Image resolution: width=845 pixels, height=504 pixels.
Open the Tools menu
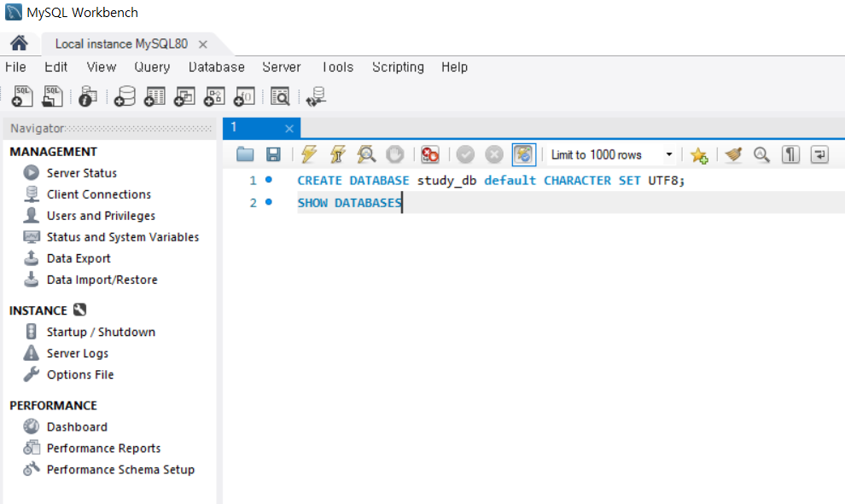tap(338, 67)
